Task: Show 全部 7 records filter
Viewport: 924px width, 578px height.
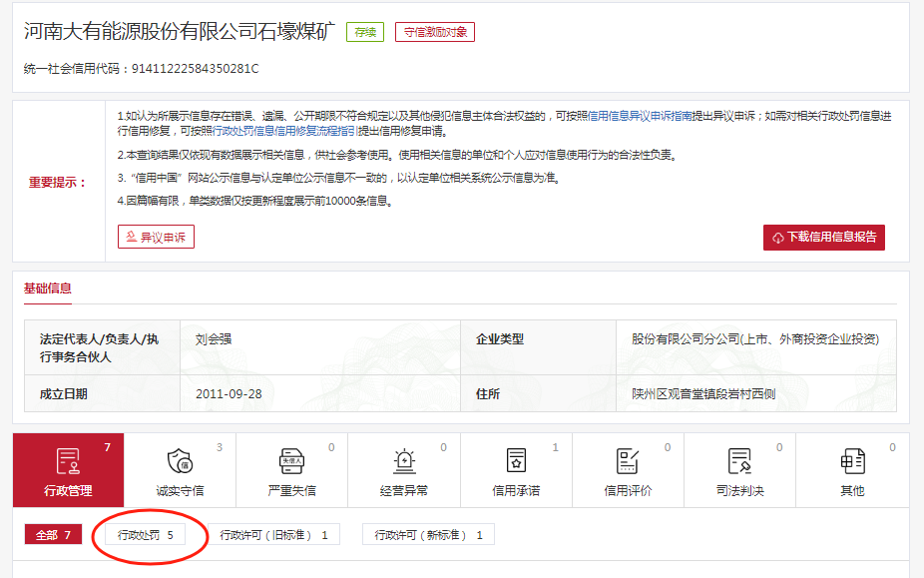Action: pos(53,535)
